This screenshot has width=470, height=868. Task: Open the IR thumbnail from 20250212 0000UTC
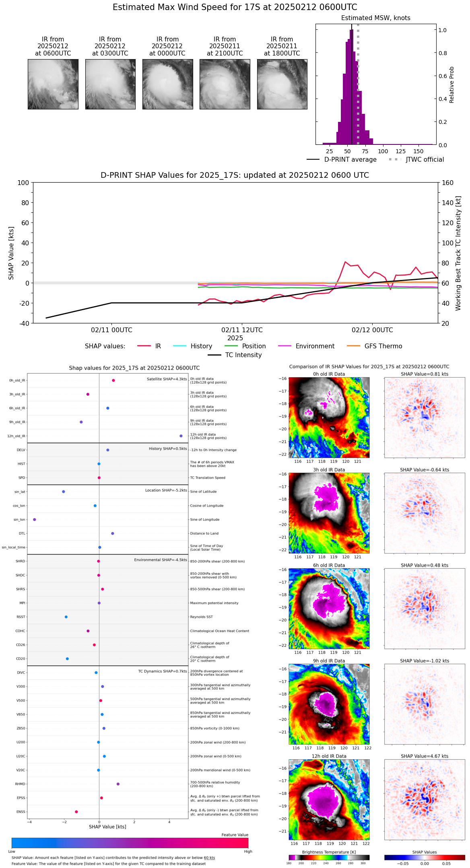coord(167,84)
